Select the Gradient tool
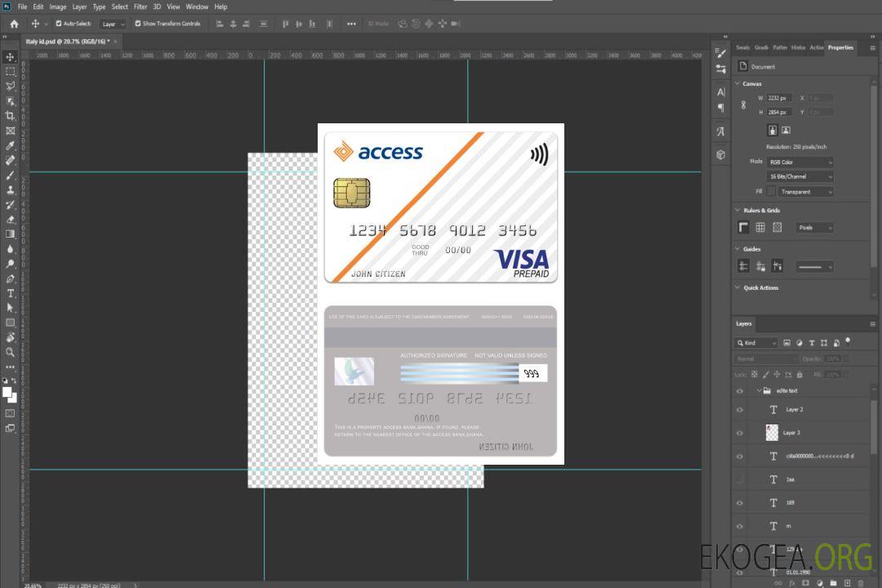The width and height of the screenshot is (882, 588). (x=10, y=234)
